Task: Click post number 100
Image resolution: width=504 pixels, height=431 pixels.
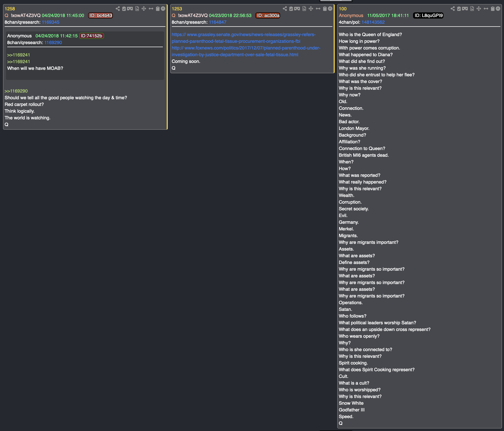Action: 343,9
